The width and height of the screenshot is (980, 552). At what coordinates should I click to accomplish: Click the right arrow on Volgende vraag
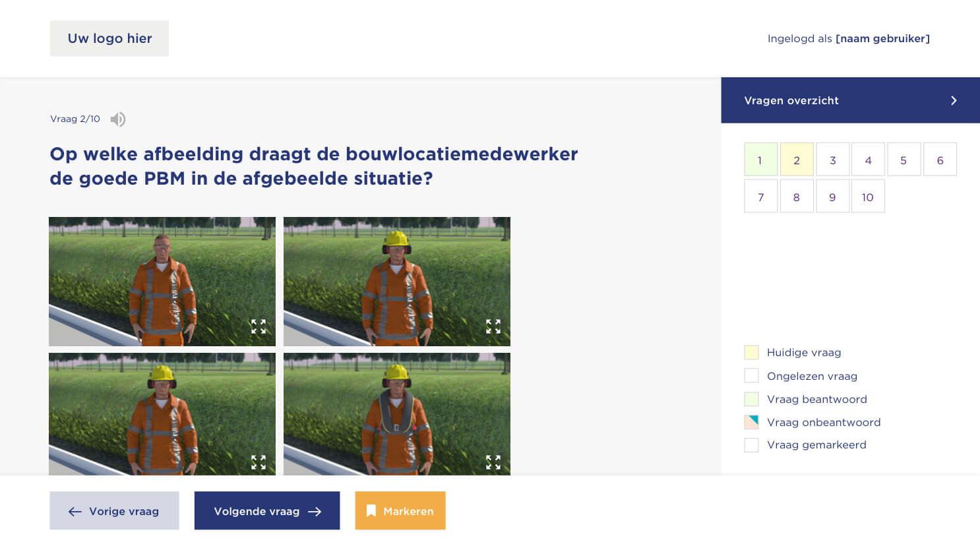[315, 512]
